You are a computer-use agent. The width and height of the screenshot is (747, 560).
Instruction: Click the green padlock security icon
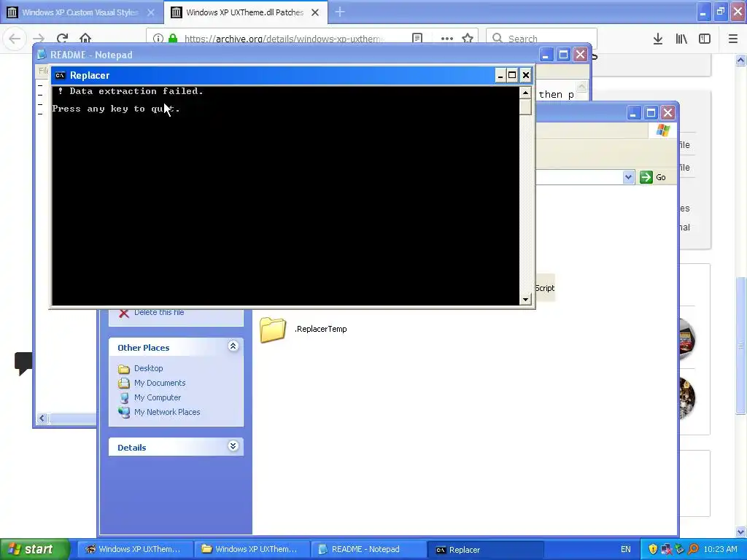point(173,39)
